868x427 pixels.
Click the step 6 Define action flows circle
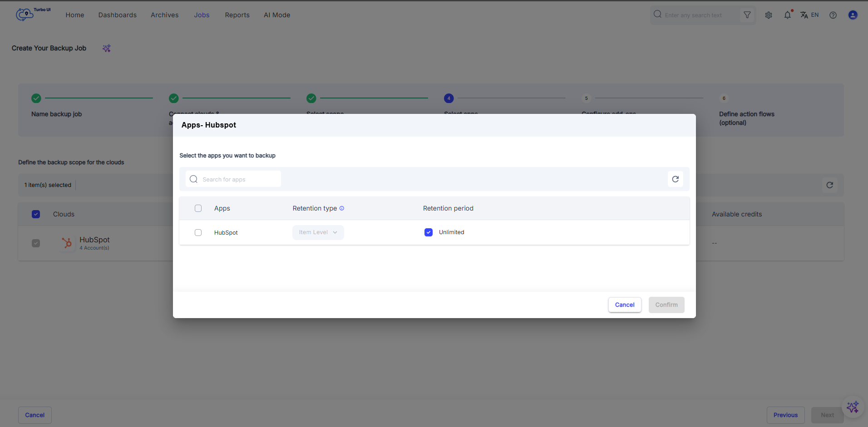[x=724, y=98]
